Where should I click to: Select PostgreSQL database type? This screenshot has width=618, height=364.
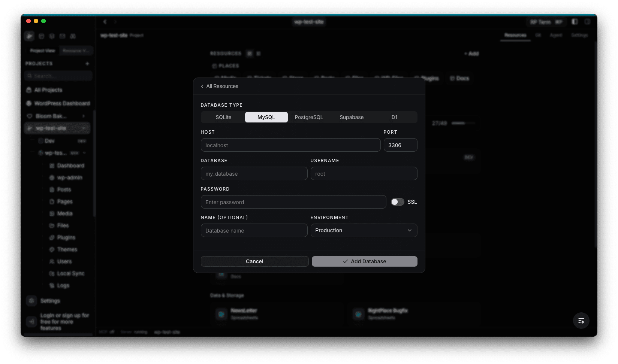pyautogui.click(x=309, y=117)
